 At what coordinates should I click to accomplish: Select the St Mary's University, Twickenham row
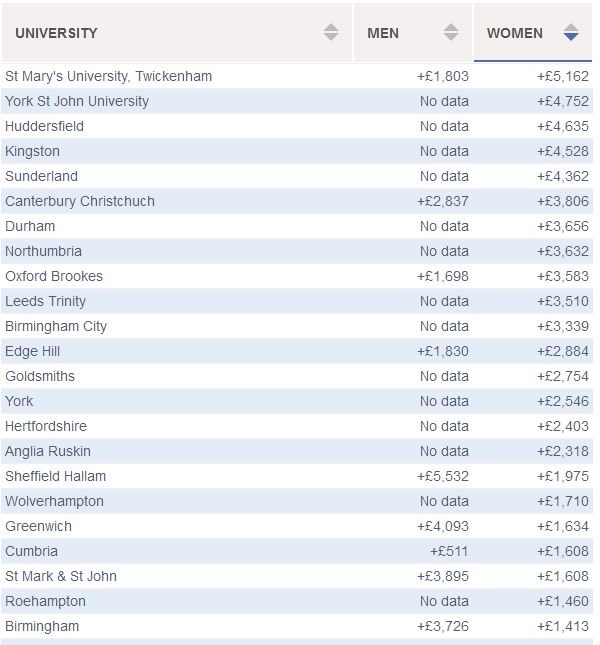click(108, 76)
